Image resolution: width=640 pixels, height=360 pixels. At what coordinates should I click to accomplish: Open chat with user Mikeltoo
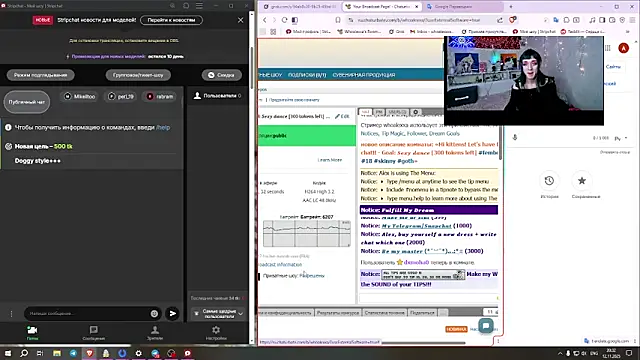point(80,96)
